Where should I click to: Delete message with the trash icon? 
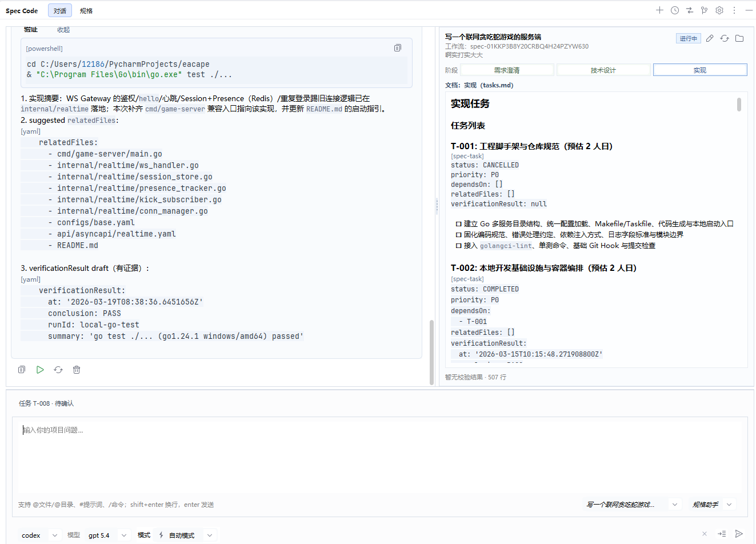click(x=77, y=370)
